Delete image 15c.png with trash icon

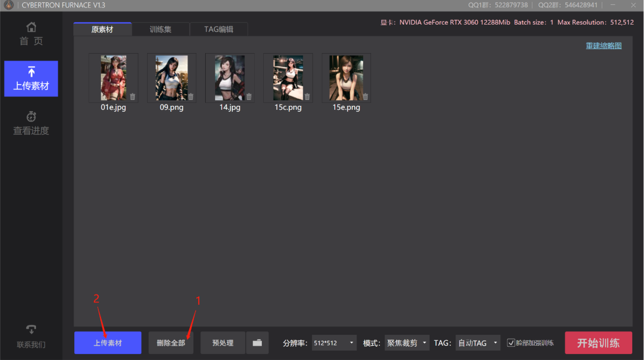[x=307, y=97]
